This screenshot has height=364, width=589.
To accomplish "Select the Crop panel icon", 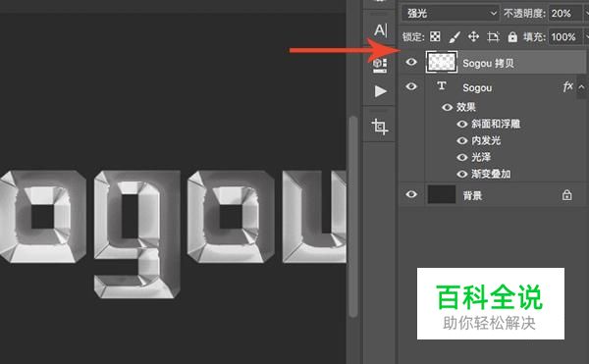I will click(x=380, y=127).
